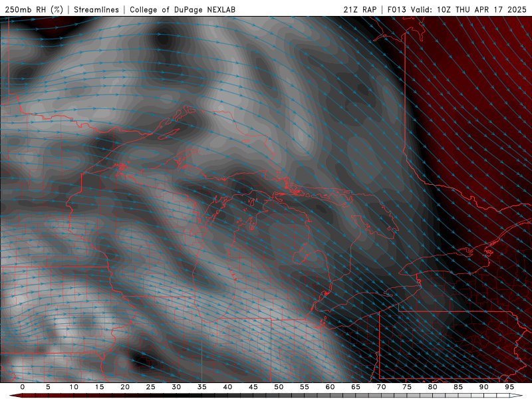Click the '45' colorbar scale label
The image size is (532, 399).
click(253, 387)
